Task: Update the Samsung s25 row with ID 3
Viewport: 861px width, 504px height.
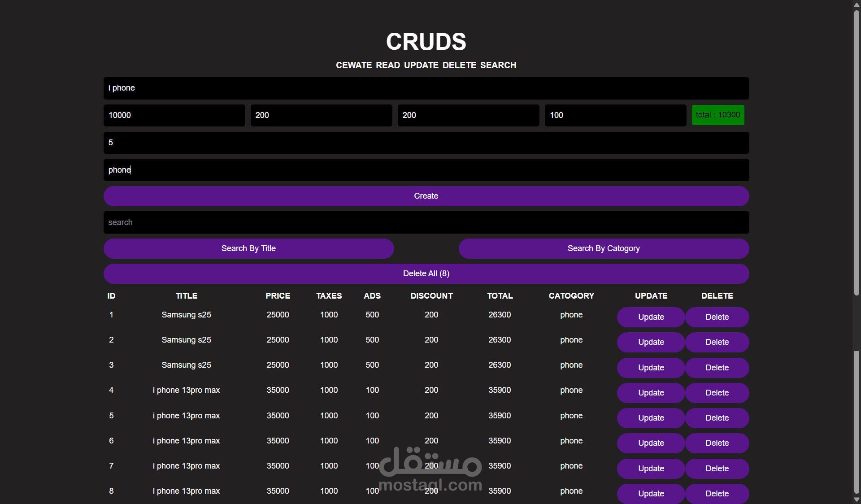Action: point(651,368)
